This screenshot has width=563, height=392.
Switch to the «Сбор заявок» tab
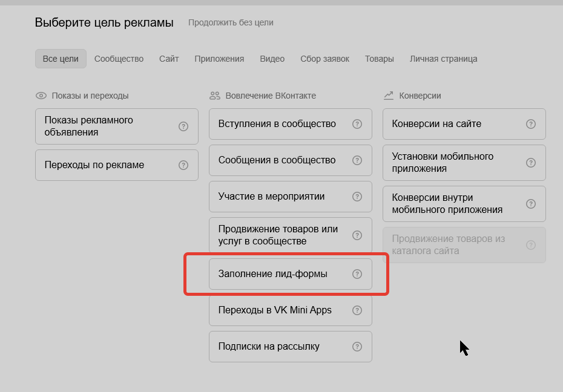coord(324,59)
